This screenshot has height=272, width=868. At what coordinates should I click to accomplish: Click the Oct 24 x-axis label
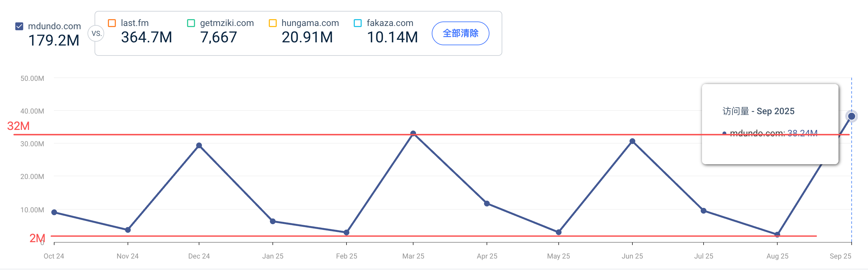click(54, 256)
